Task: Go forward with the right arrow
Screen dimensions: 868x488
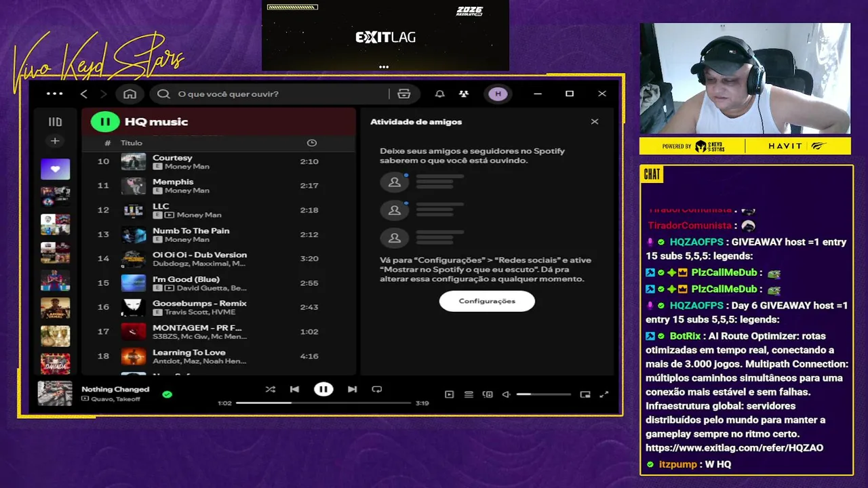Action: click(104, 94)
